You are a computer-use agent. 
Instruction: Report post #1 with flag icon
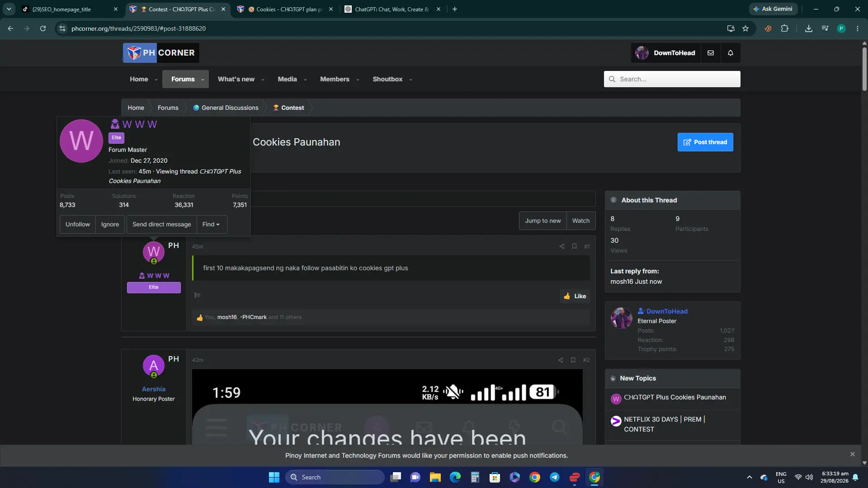[x=198, y=296]
